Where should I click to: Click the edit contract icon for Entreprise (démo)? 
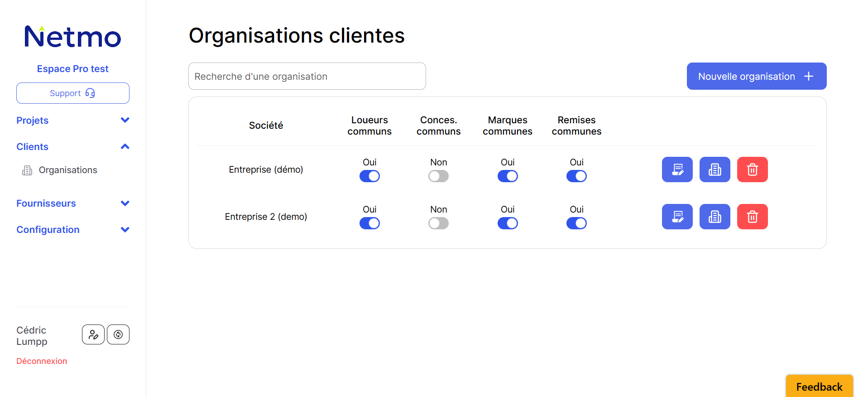[x=677, y=169]
